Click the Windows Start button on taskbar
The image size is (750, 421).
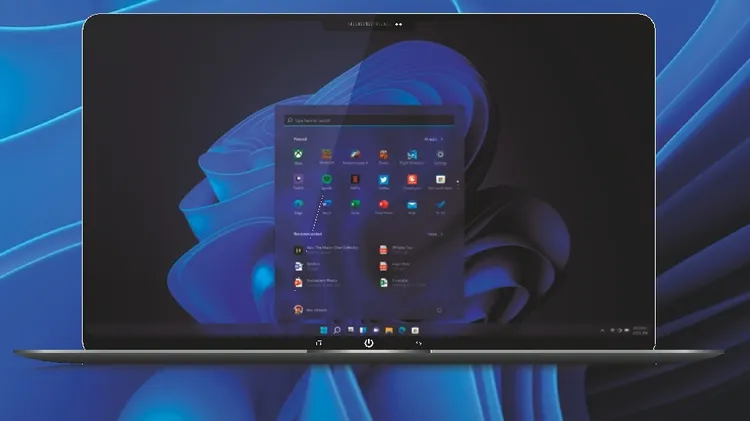[324, 330]
